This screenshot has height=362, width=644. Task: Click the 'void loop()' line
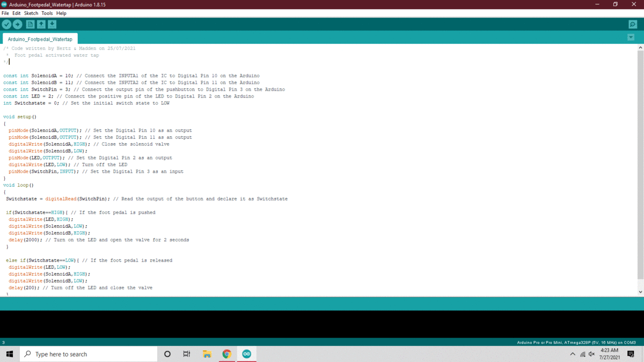tap(18, 185)
